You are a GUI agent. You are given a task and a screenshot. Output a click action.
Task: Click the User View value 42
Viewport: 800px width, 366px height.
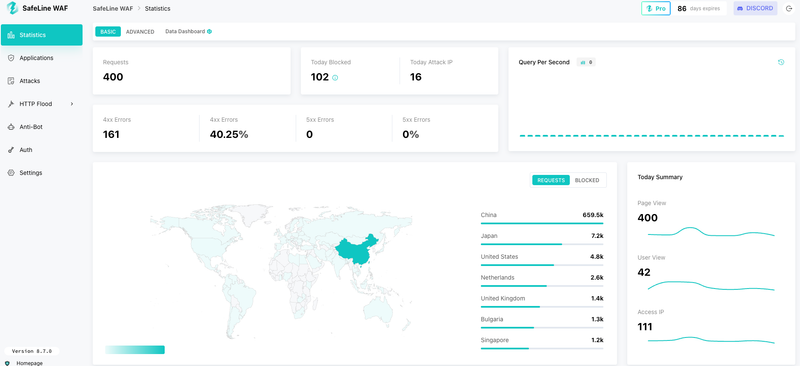(644, 273)
